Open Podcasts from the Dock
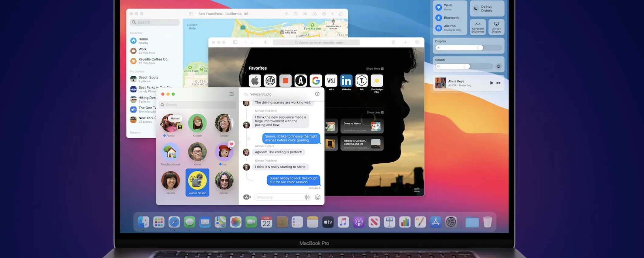644x258 pixels. pos(359,222)
